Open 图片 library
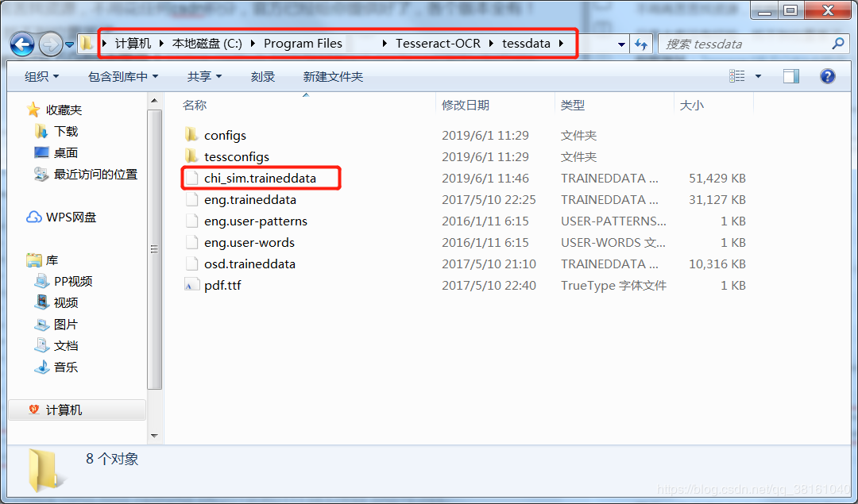The height and width of the screenshot is (504, 858). pos(66,324)
